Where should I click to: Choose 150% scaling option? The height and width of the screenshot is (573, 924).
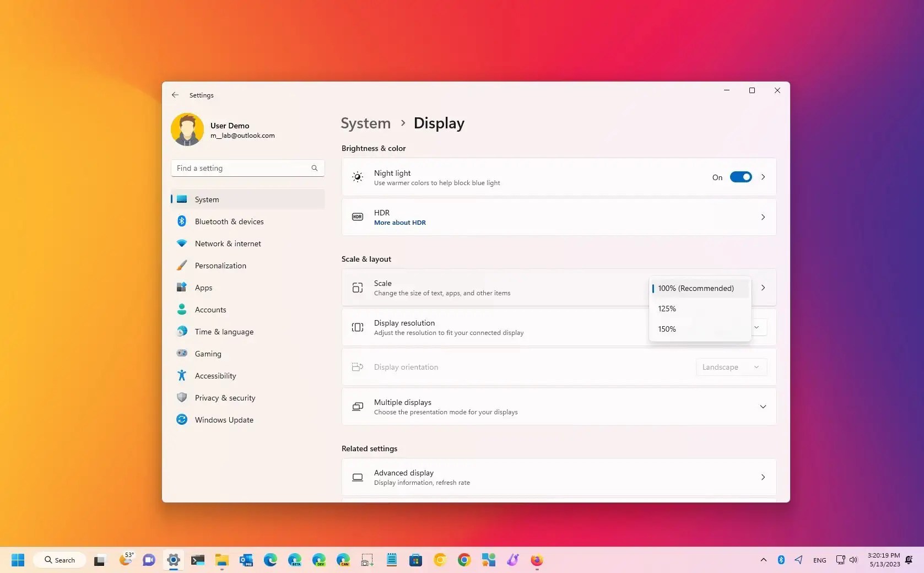click(x=667, y=328)
